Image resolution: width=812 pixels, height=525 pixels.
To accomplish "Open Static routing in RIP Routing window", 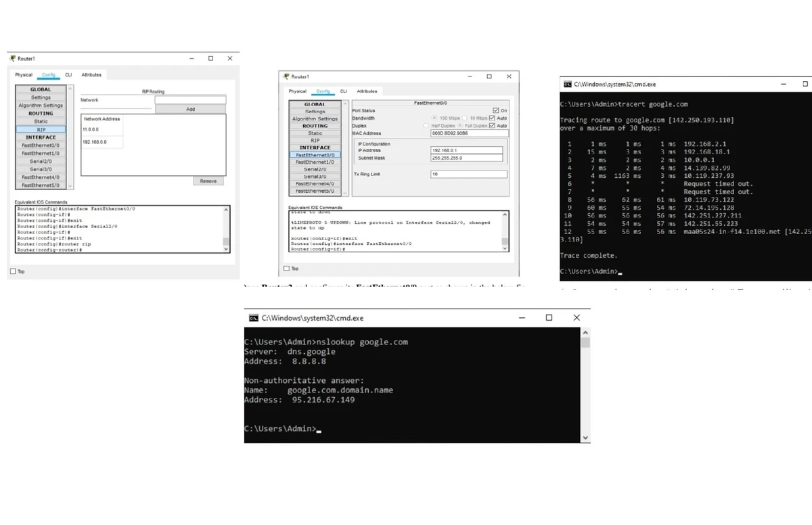I will tap(41, 121).
